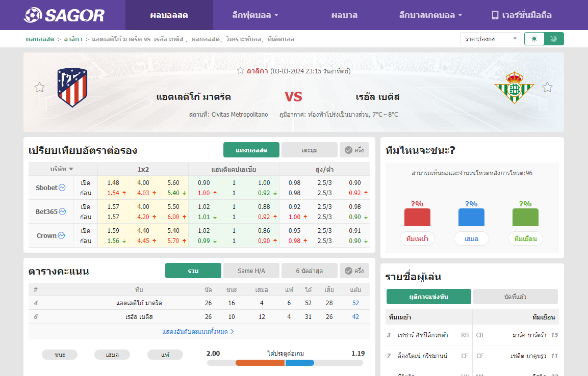Click red home team vote bar
This screenshot has height=376, width=588.
tap(417, 217)
